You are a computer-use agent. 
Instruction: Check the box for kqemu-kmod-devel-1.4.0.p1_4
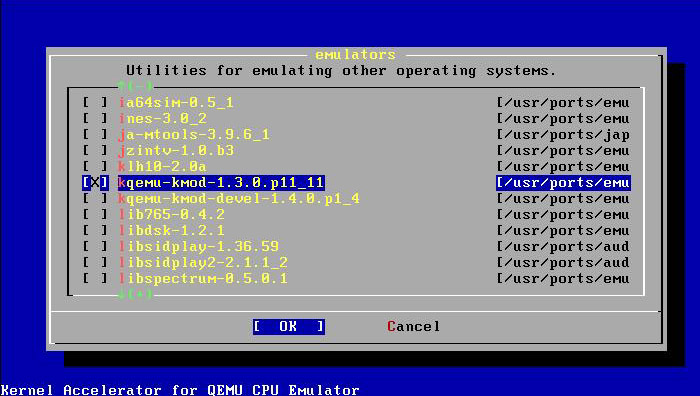(x=95, y=199)
